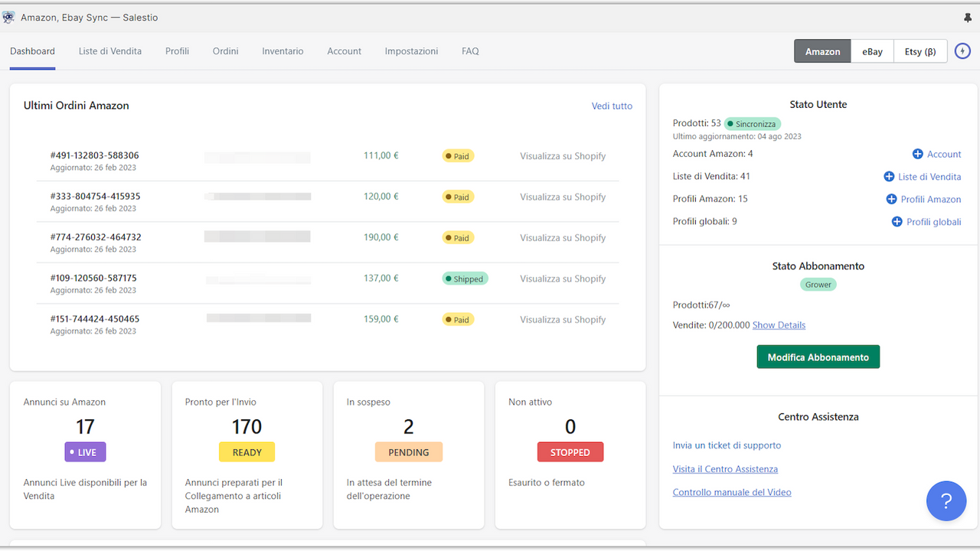
Task: View order #151-744424-450465 on Shopify
Action: (563, 319)
